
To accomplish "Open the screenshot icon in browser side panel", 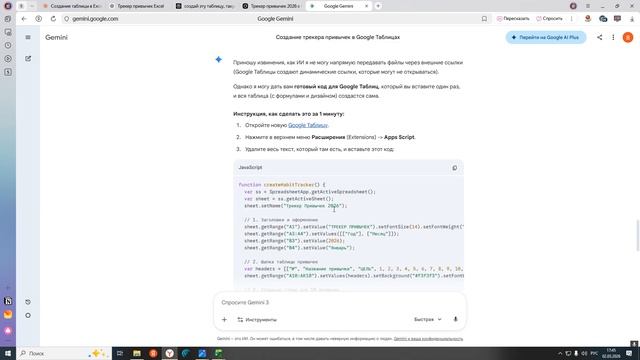I will 8,32.
